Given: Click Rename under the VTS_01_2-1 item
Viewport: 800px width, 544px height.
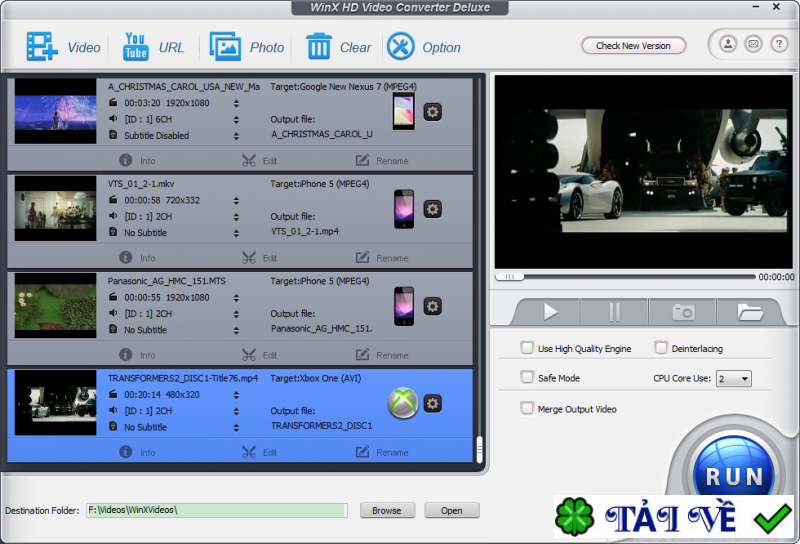Looking at the screenshot, I should [381, 258].
